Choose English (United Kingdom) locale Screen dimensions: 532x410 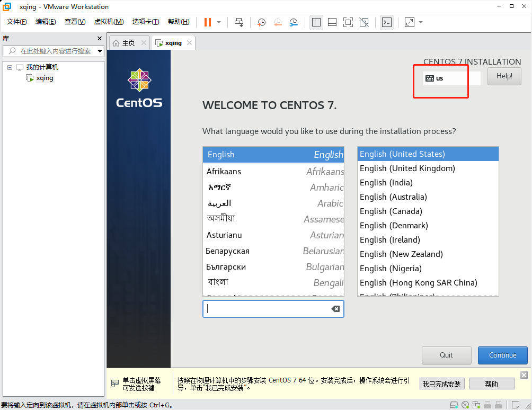tap(428, 168)
